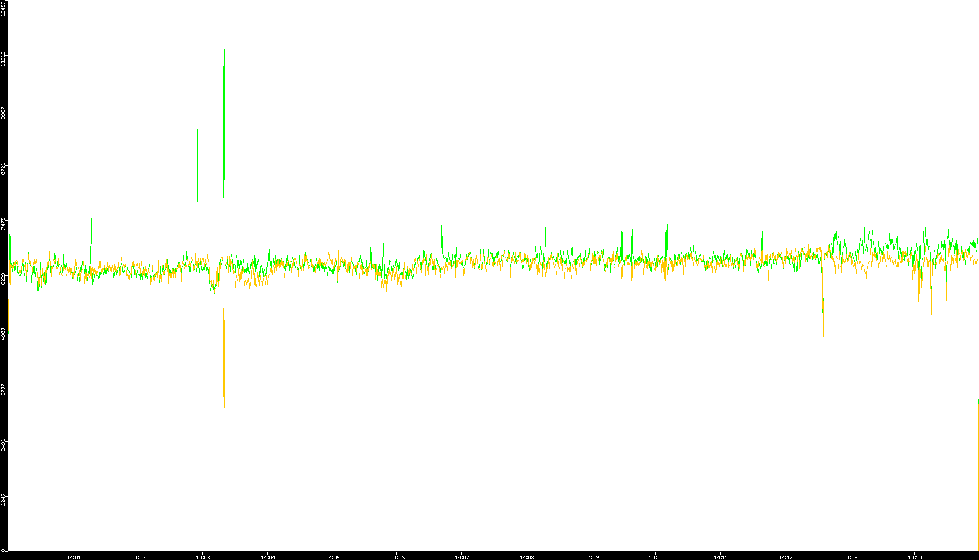Click the 14:11 time axis label

[x=721, y=557]
